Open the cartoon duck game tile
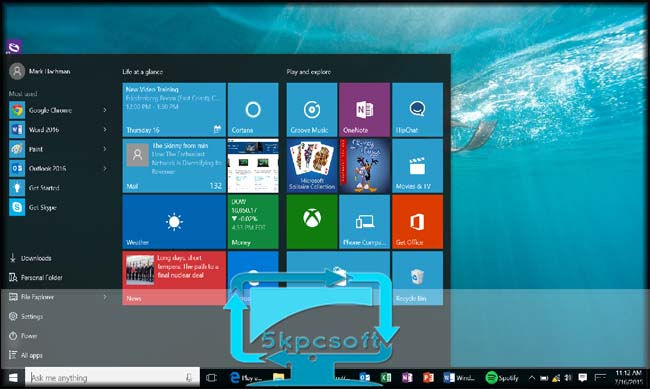The height and width of the screenshot is (389, 650). pyautogui.click(x=364, y=166)
